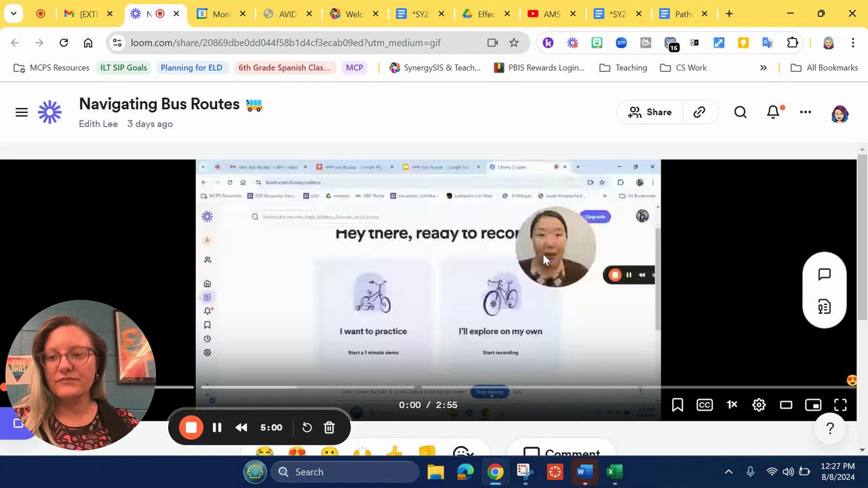Open video player settings gear
This screenshot has width=868, height=488.
click(x=759, y=405)
